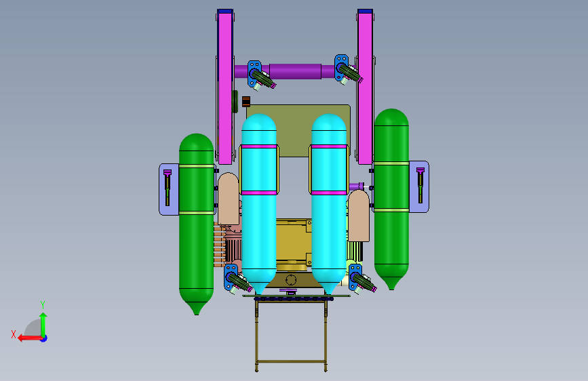Image resolution: width=588 pixels, height=381 pixels.
Task: Click the green Y axis arrow of the triad
Action: click(x=43, y=324)
